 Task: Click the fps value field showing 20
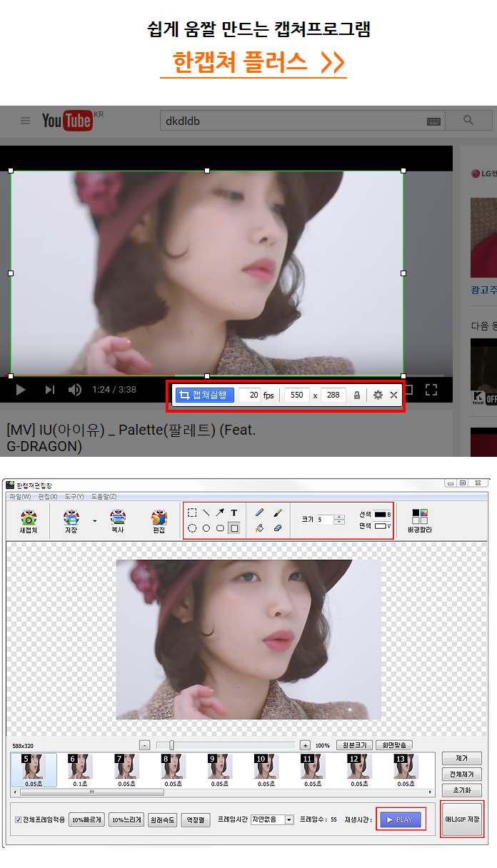pyautogui.click(x=250, y=395)
